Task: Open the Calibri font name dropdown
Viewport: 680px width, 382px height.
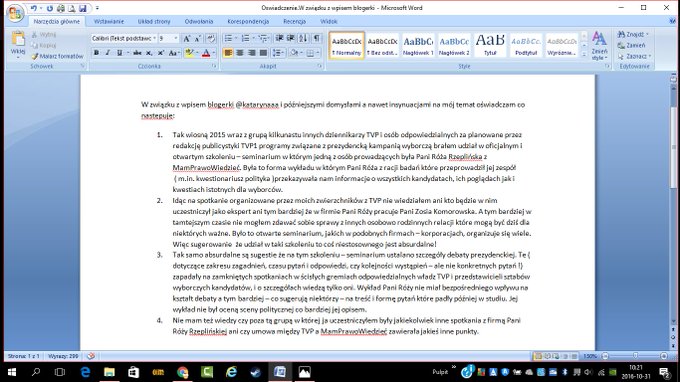Action: (x=124, y=39)
